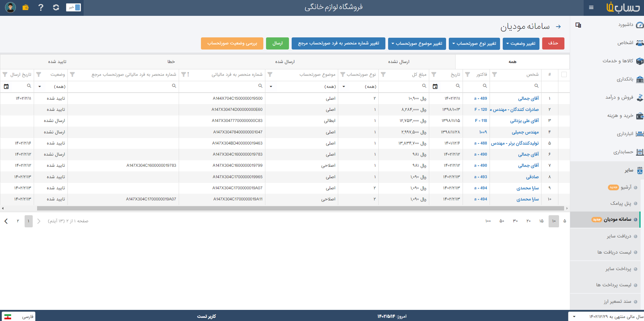Check the select-all checkbox in the table header
644x321 pixels.
(564, 74)
